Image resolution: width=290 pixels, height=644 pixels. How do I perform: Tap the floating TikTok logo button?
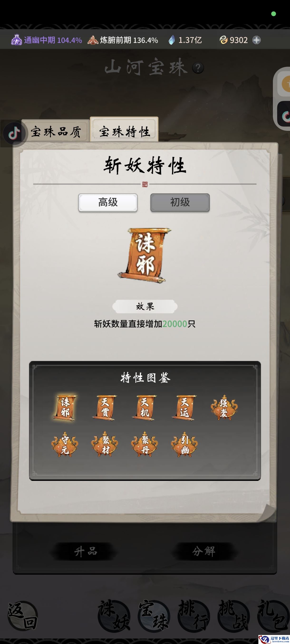click(14, 133)
